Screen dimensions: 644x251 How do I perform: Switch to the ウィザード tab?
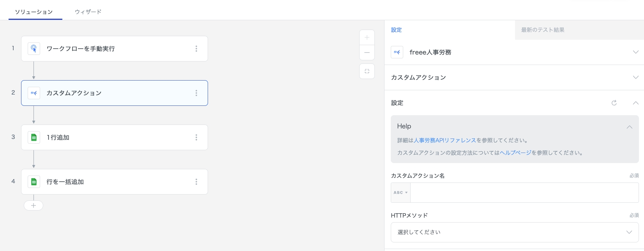[88, 12]
